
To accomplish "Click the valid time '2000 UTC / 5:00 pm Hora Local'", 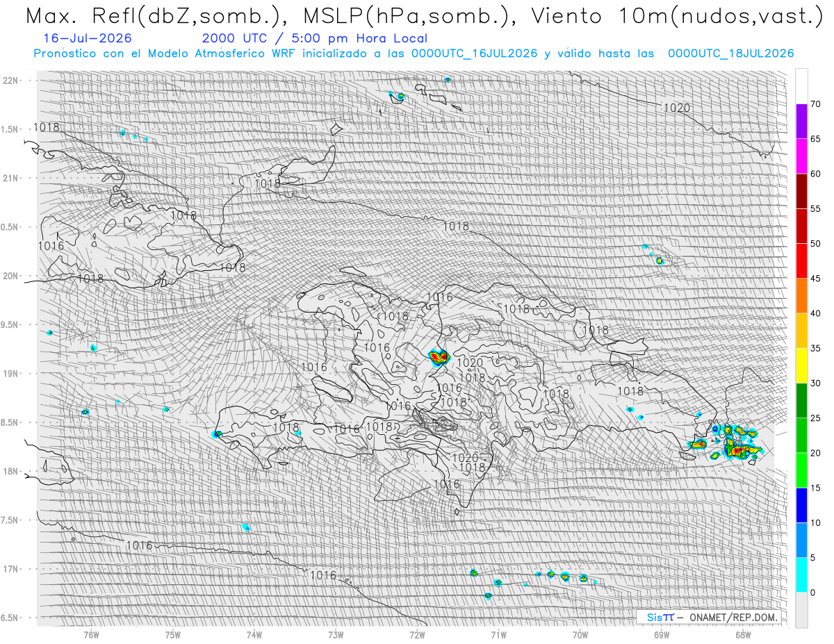I will (x=315, y=39).
